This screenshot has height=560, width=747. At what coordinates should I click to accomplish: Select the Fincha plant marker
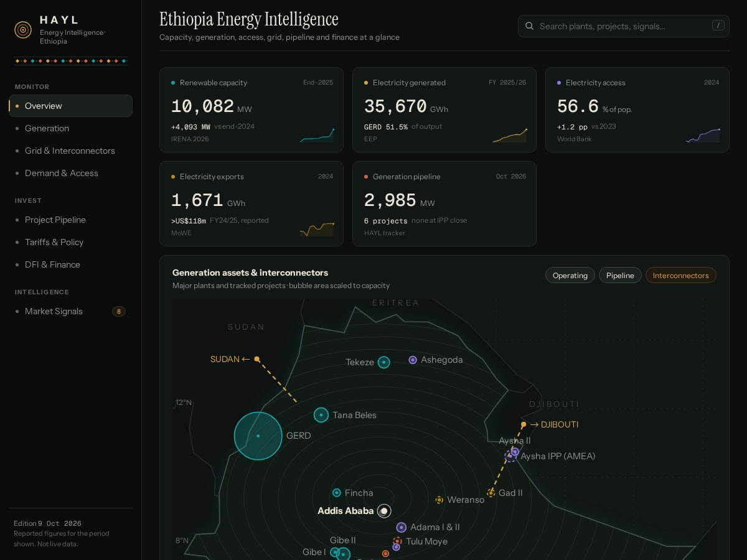coord(337,493)
